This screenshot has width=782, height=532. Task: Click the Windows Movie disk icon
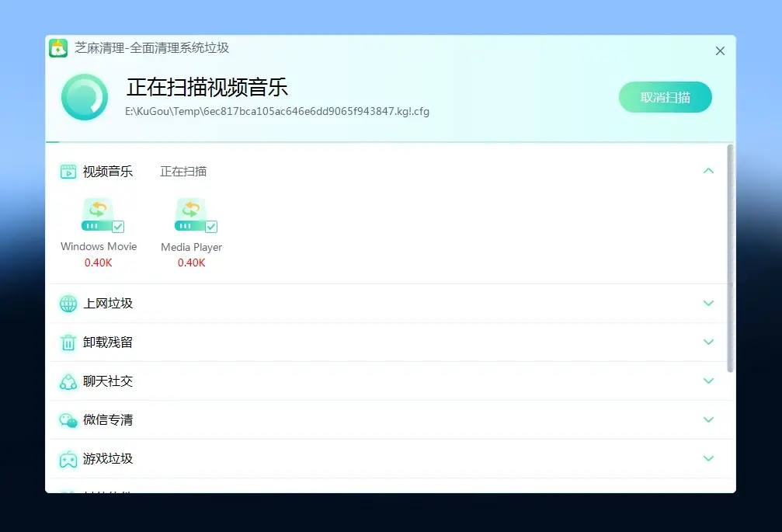pyautogui.click(x=97, y=214)
